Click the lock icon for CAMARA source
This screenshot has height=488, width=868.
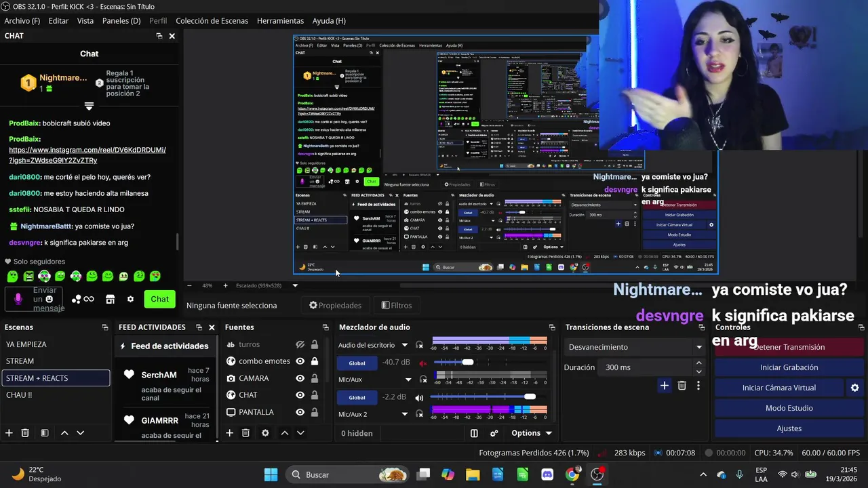(x=315, y=378)
